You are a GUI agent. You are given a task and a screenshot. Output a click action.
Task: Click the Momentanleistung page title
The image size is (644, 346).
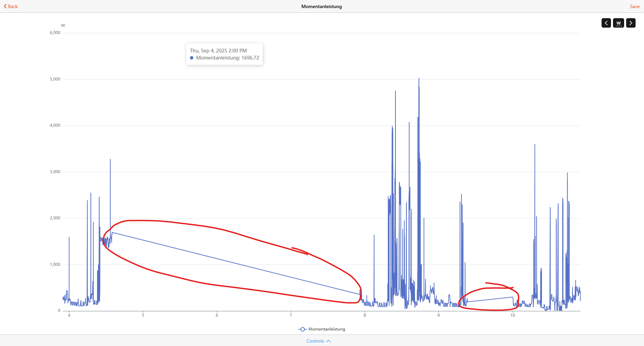click(321, 6)
